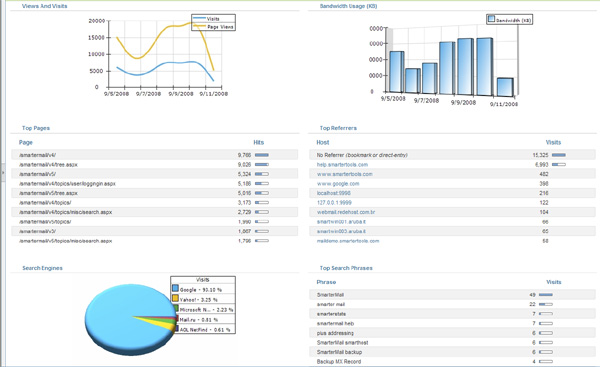Click the visits bar beside phrase count 49
This screenshot has width=600, height=367.
[x=546, y=295]
